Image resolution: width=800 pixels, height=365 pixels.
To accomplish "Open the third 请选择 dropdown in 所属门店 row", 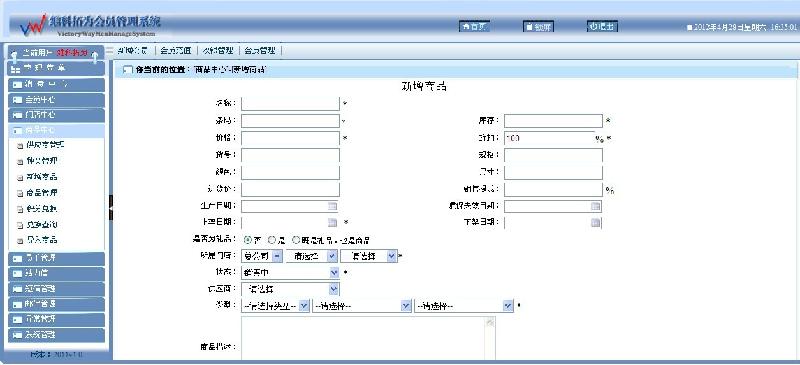I will pyautogui.click(x=369, y=256).
